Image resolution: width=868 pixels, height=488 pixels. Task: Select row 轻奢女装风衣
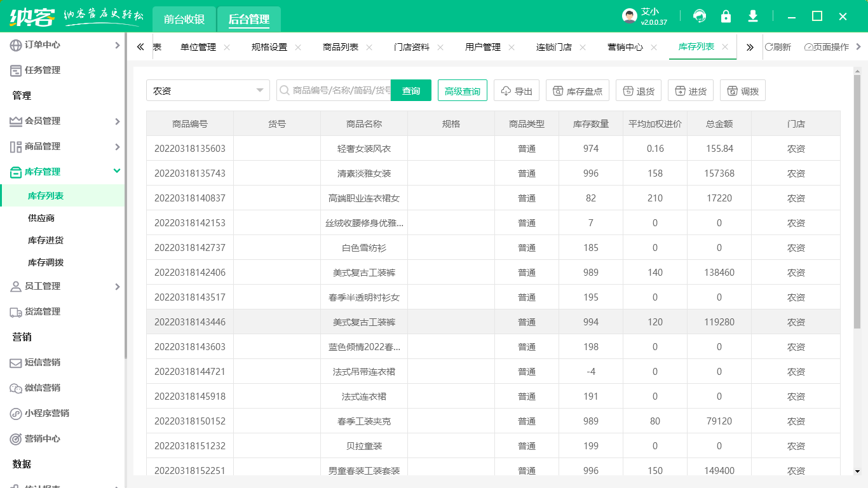pyautogui.click(x=493, y=148)
